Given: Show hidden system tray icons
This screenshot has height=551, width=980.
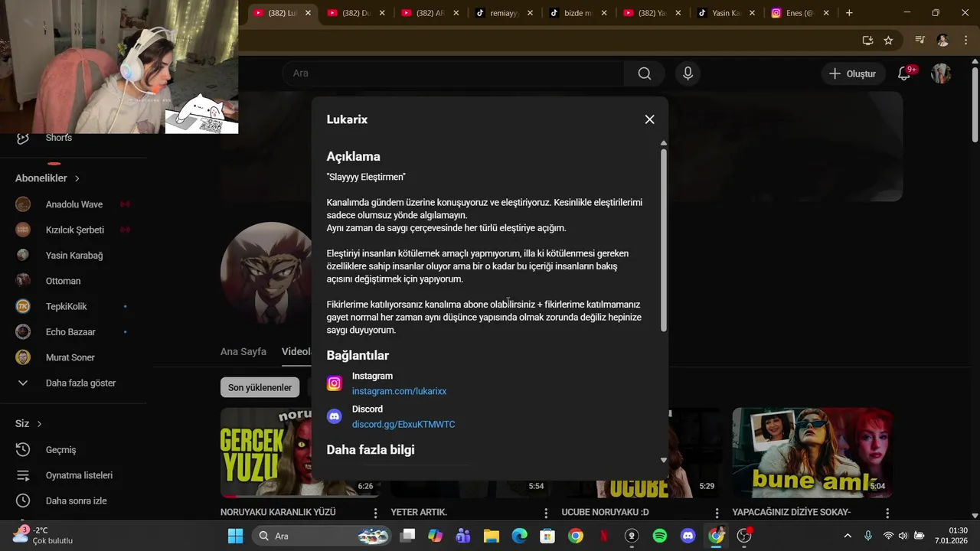Looking at the screenshot, I should [x=847, y=536].
